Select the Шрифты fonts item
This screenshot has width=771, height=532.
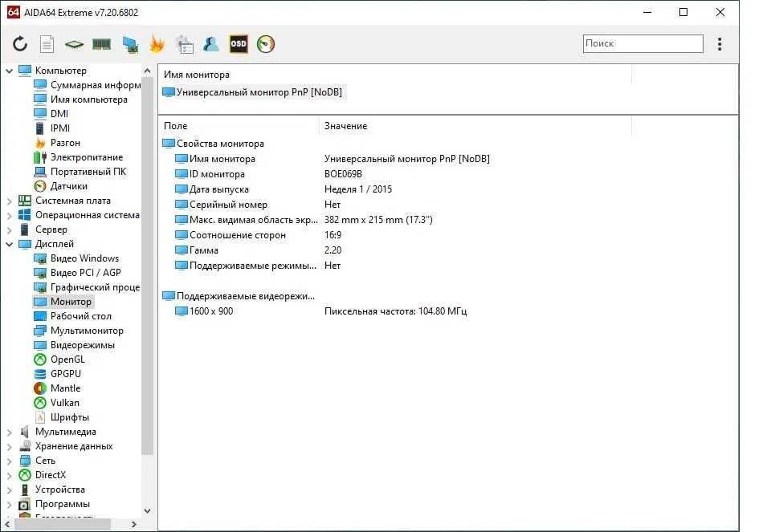(x=62, y=417)
